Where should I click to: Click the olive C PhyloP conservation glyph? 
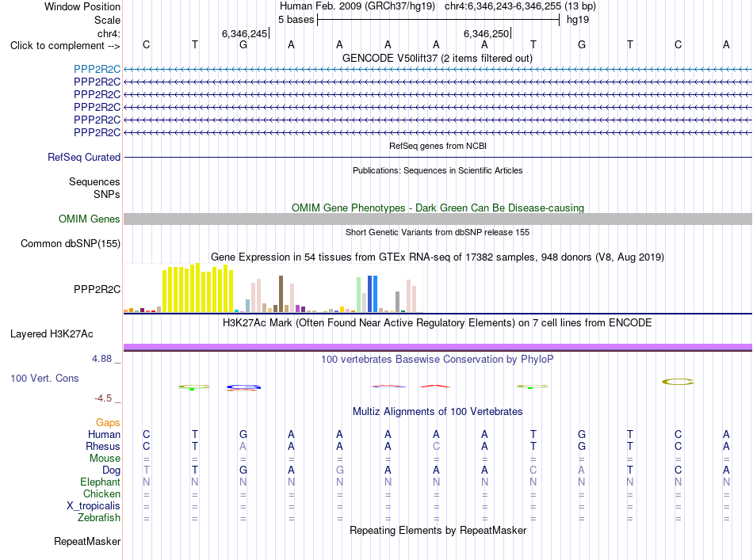[678, 382]
